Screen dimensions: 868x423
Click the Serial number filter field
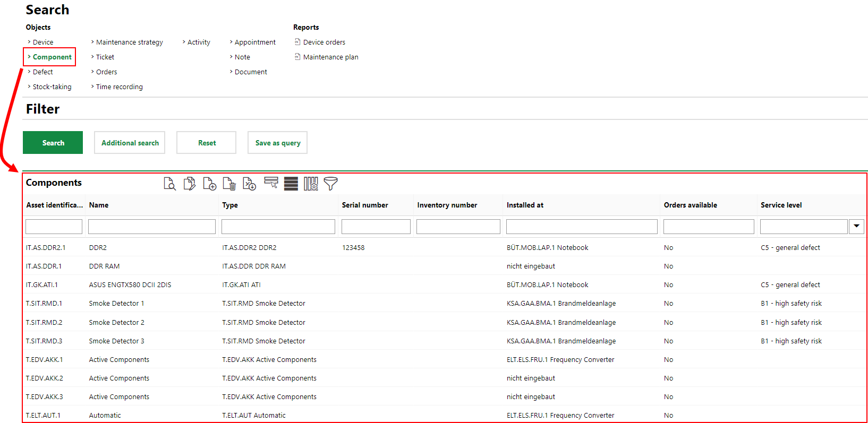pos(376,227)
